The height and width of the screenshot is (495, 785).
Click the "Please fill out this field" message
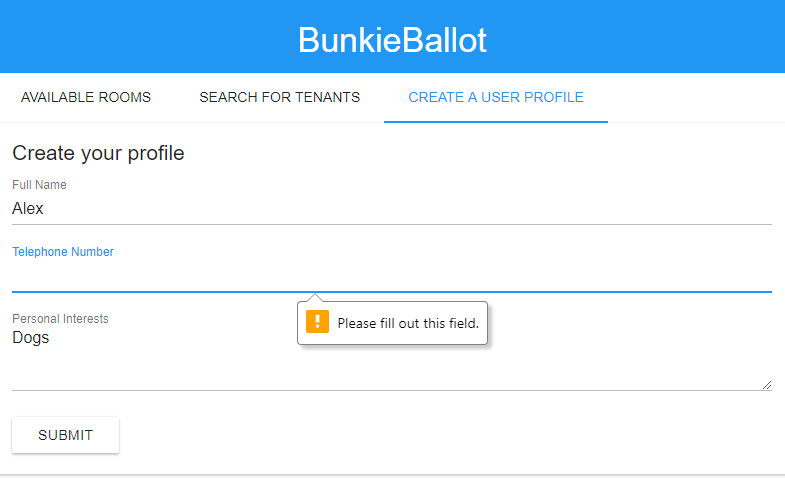pyautogui.click(x=408, y=324)
